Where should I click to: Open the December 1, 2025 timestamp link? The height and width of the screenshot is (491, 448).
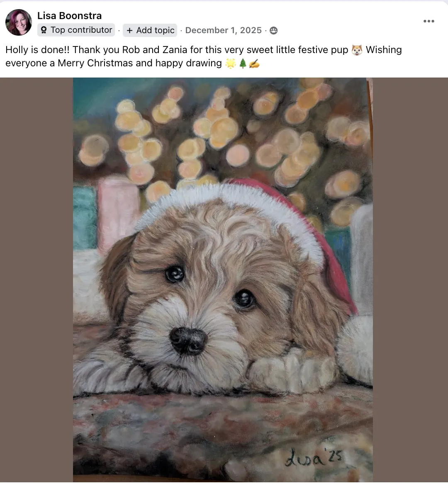223,30
